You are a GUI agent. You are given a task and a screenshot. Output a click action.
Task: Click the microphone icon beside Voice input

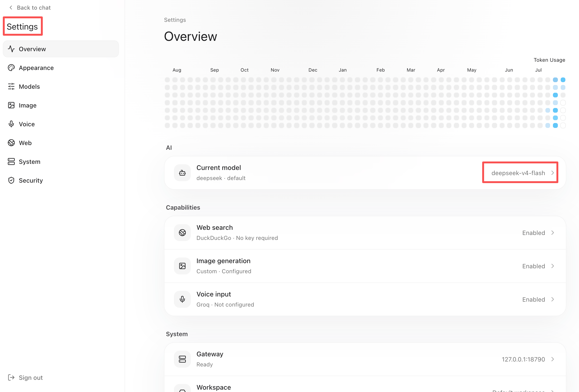point(182,299)
